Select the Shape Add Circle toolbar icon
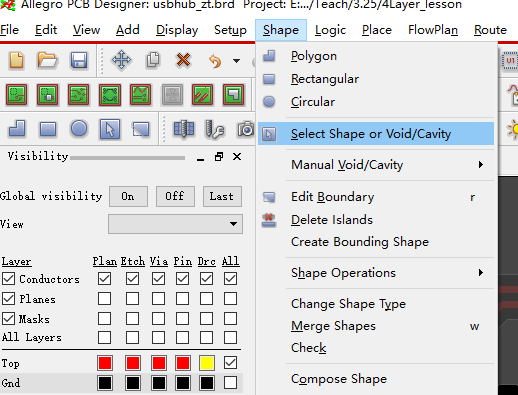The width and height of the screenshot is (518, 395). [x=79, y=129]
